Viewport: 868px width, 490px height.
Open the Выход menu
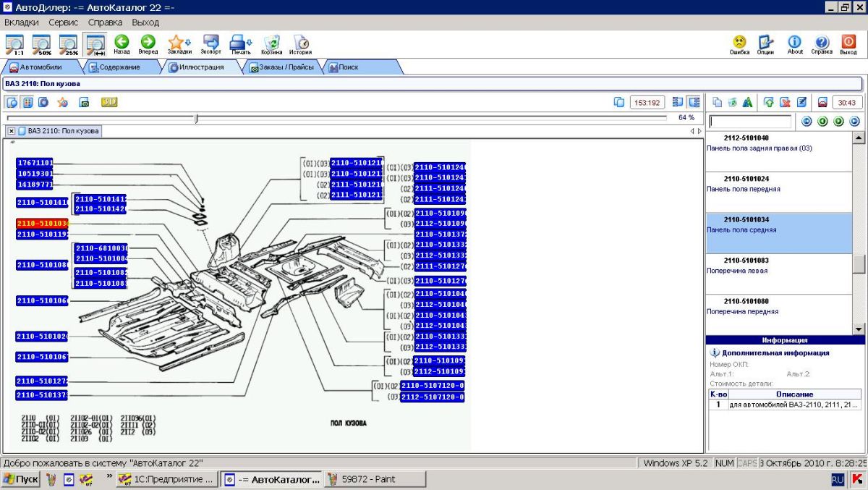click(x=145, y=22)
